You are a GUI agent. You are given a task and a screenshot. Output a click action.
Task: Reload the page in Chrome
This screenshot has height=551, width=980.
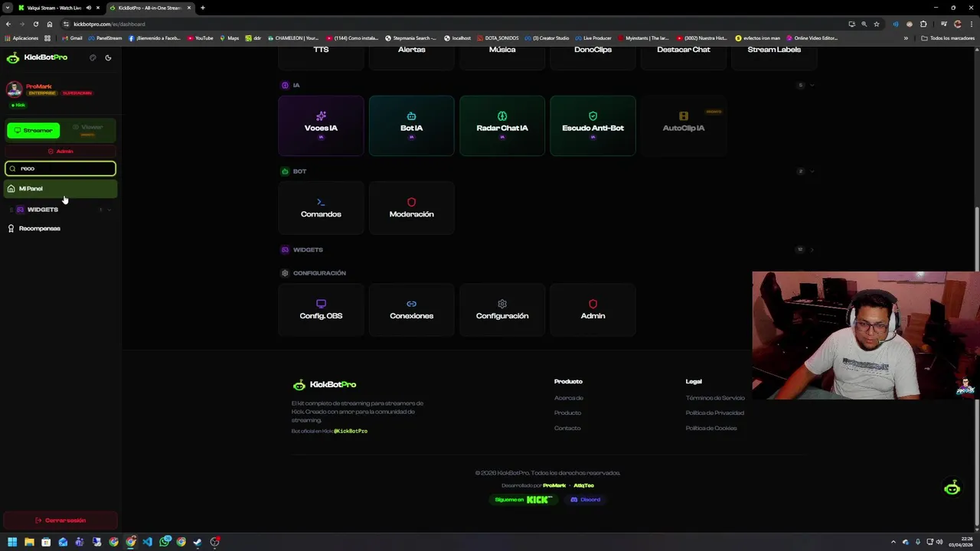click(x=36, y=24)
